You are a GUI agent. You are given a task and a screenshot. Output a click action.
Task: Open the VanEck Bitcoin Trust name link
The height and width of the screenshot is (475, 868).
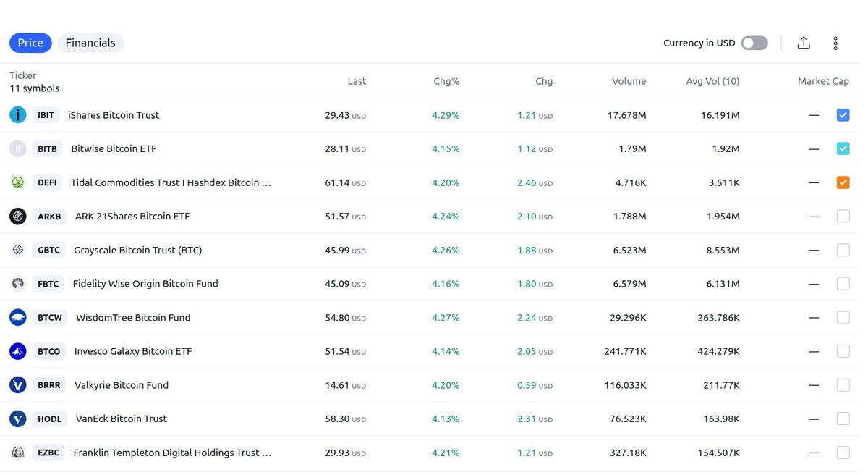[x=121, y=419]
